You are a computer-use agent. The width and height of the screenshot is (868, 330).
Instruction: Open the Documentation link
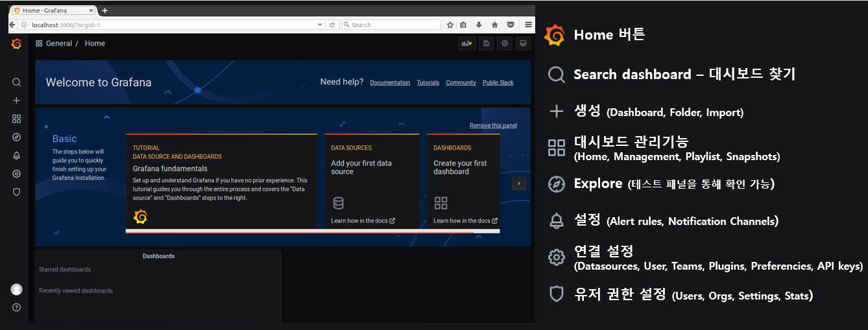tap(390, 83)
